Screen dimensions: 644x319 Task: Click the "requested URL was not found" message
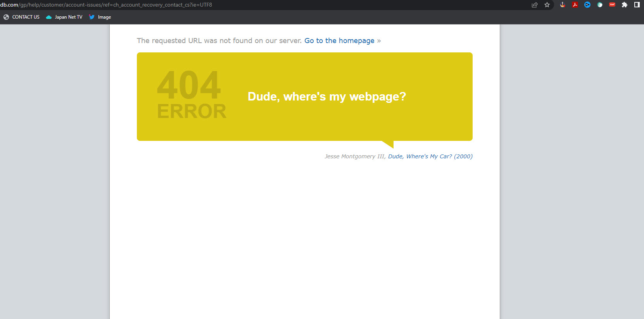[x=219, y=41]
